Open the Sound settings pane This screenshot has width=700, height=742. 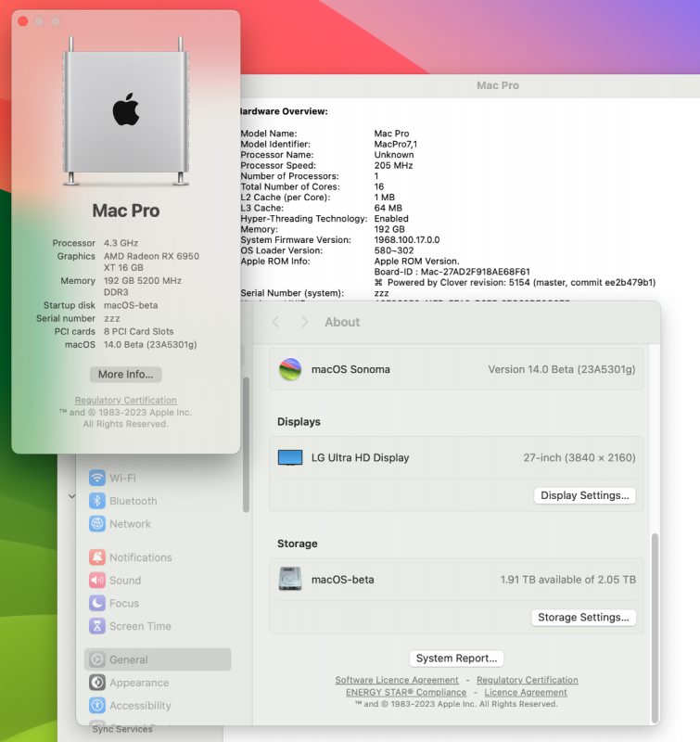tap(158, 581)
